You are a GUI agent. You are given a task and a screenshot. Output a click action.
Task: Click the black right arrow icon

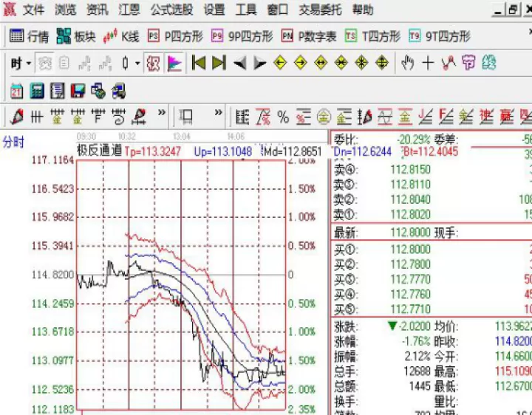(260, 63)
